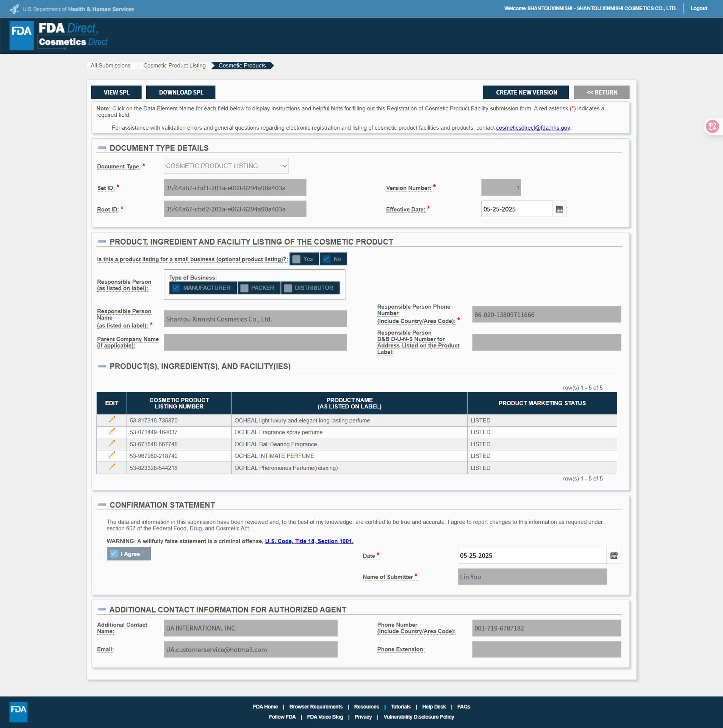This screenshot has width=723, height=728.
Task: Toggle the I Agree checkbox
Action: point(129,554)
